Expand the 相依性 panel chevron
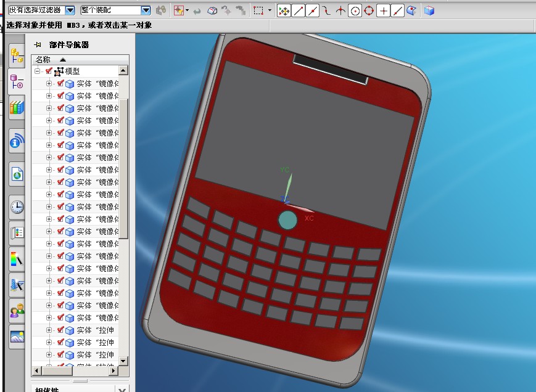Screen dimensions: 536x392 click(x=122, y=390)
